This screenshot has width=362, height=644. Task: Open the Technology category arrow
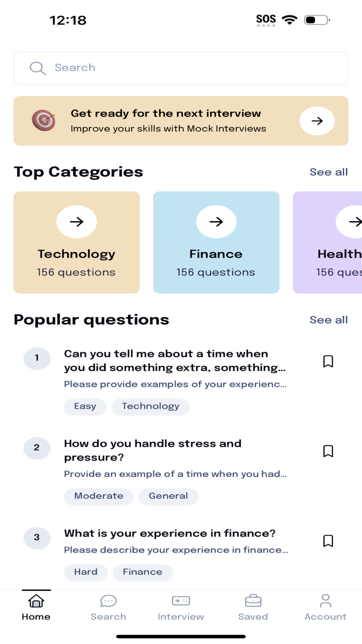click(77, 222)
